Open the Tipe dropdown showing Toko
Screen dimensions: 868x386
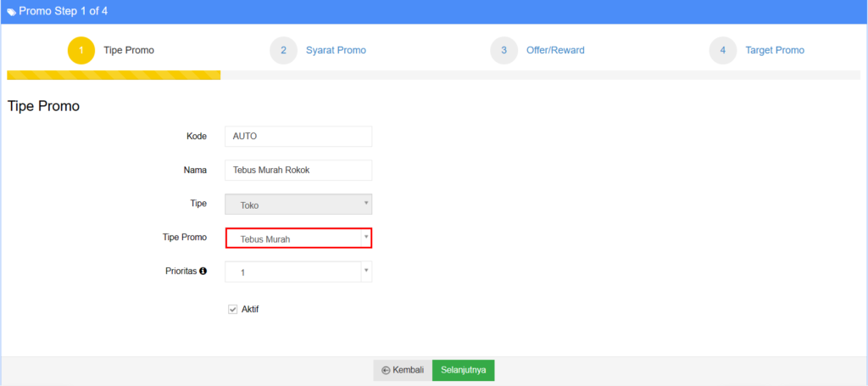pyautogui.click(x=298, y=204)
